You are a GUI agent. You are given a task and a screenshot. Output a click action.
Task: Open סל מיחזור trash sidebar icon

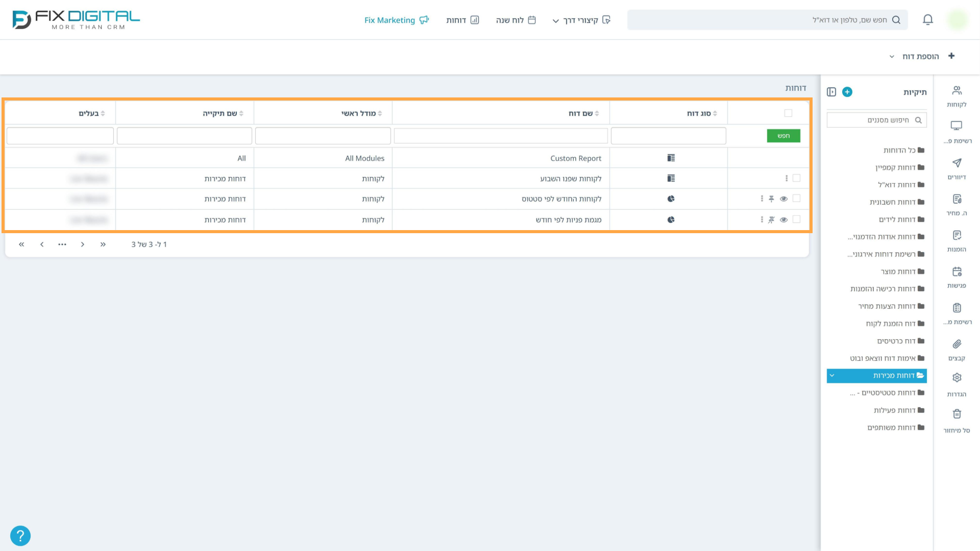957,421
